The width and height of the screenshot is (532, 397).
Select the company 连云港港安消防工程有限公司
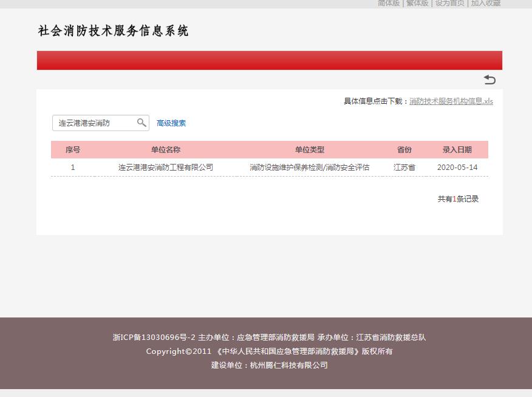tap(166, 167)
